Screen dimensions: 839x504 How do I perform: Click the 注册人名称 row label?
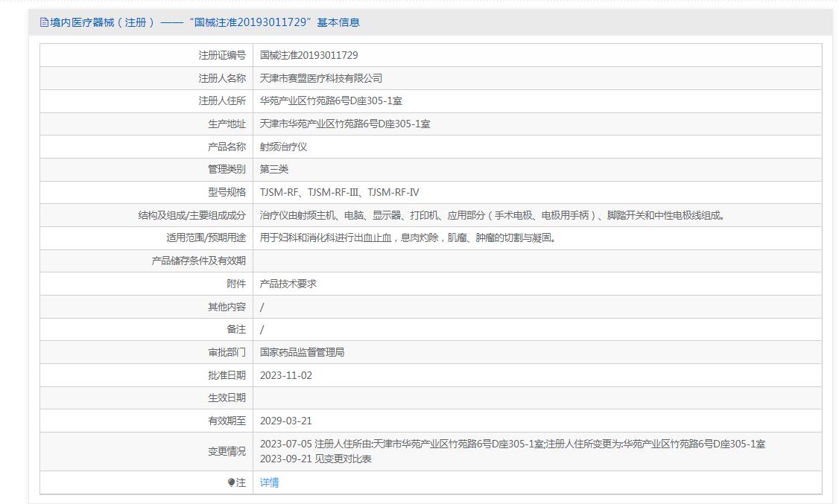222,78
